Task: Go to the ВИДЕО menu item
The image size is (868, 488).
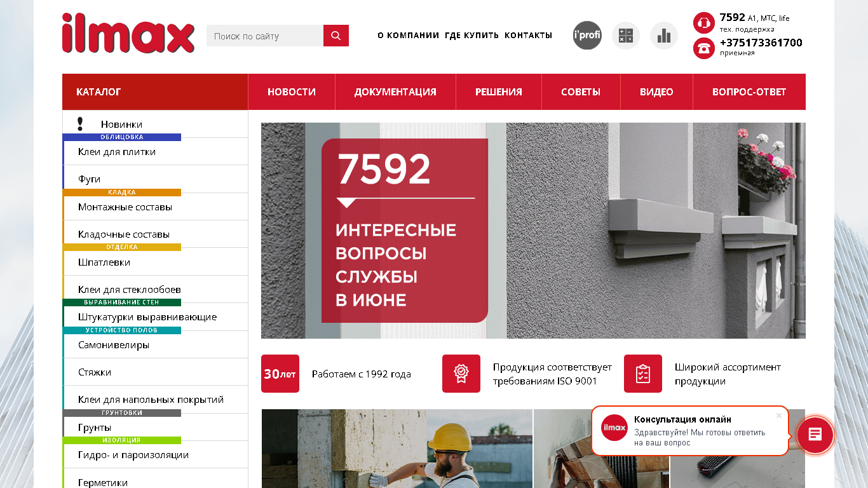Action: pos(656,91)
